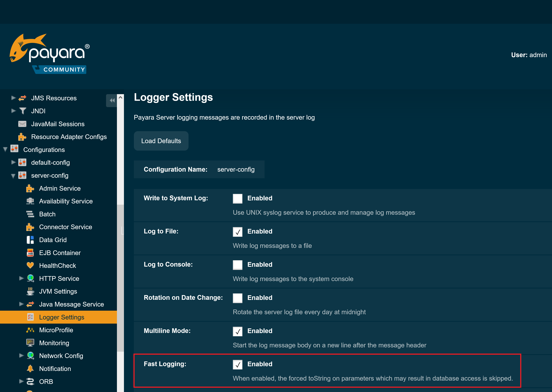This screenshot has height=392, width=552.
Task: Enable Write to System Log
Action: (237, 198)
